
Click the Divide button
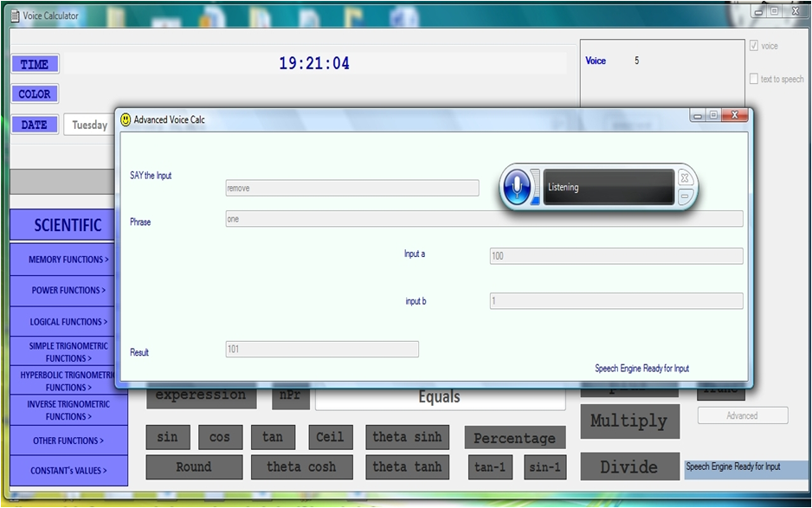click(x=629, y=466)
